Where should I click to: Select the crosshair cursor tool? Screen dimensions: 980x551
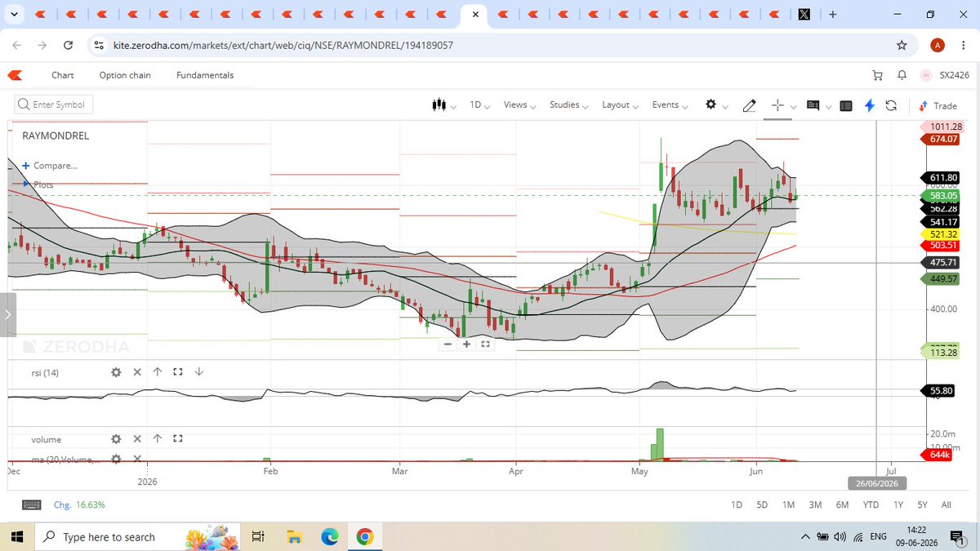(777, 105)
